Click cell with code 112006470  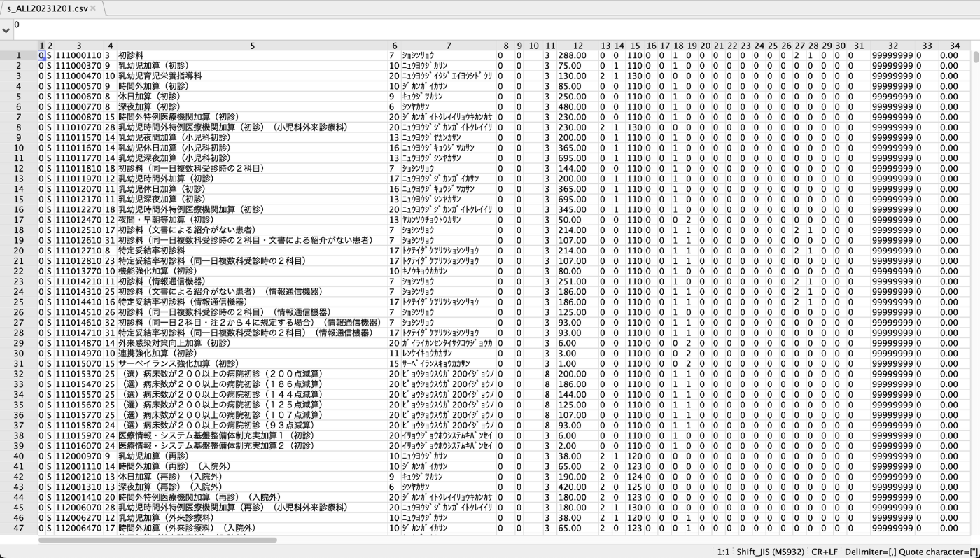[x=78, y=528]
